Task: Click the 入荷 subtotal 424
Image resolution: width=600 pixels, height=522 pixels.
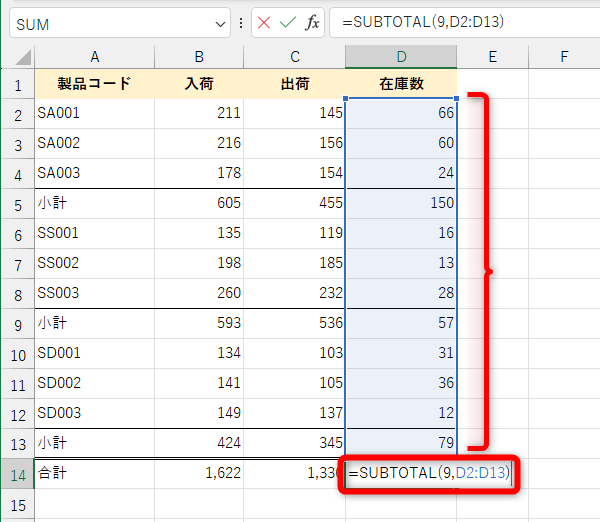Action: [x=199, y=443]
